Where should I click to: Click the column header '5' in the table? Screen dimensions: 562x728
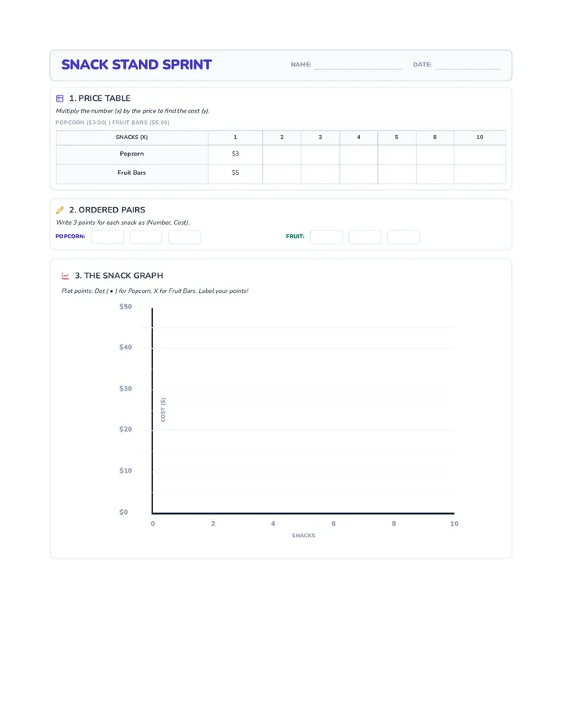pos(397,137)
